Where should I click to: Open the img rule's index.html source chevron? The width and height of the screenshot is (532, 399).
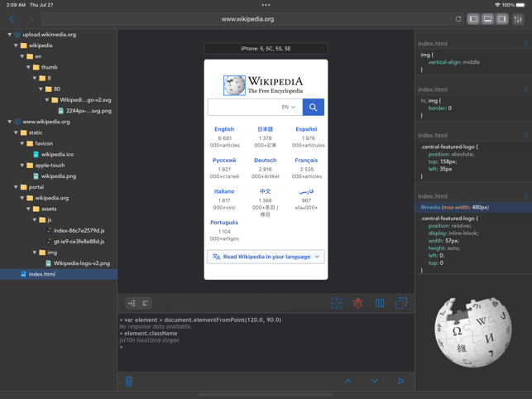click(x=525, y=44)
